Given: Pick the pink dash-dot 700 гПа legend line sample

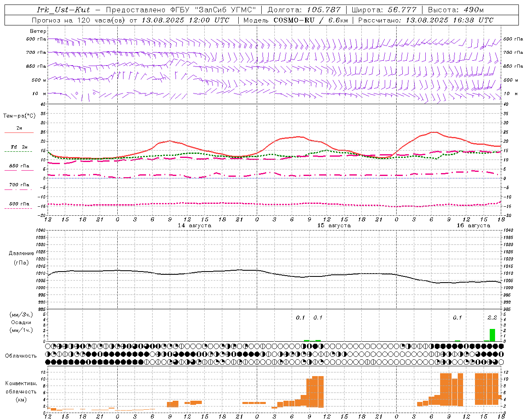Looking at the screenshot, I should coord(18,189).
